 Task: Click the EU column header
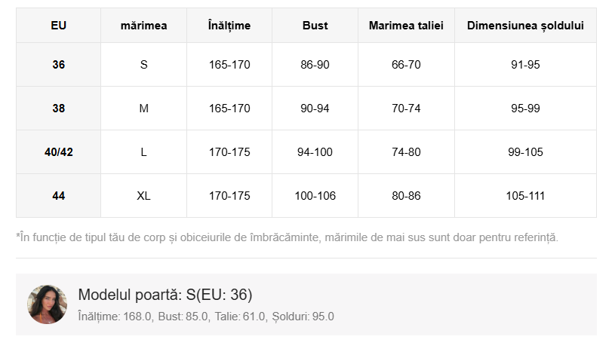tap(59, 26)
